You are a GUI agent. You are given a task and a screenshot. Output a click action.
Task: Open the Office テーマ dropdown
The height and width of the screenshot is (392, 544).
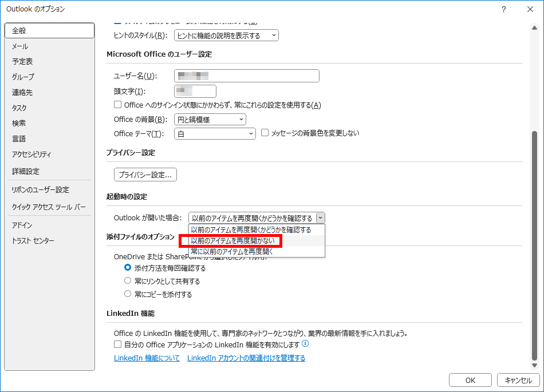click(x=215, y=134)
